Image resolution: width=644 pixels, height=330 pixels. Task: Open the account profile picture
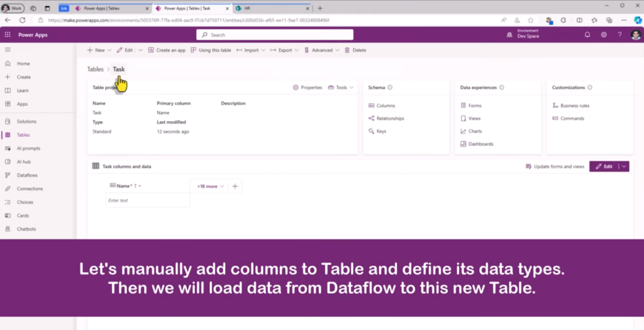636,35
